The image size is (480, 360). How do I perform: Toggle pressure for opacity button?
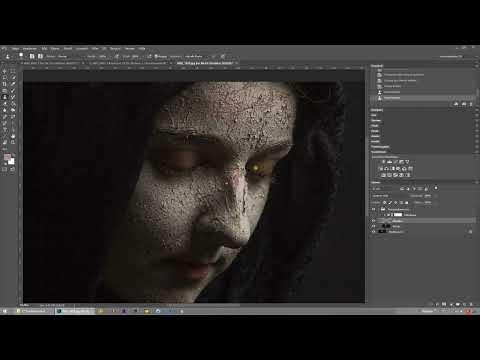coord(116,56)
